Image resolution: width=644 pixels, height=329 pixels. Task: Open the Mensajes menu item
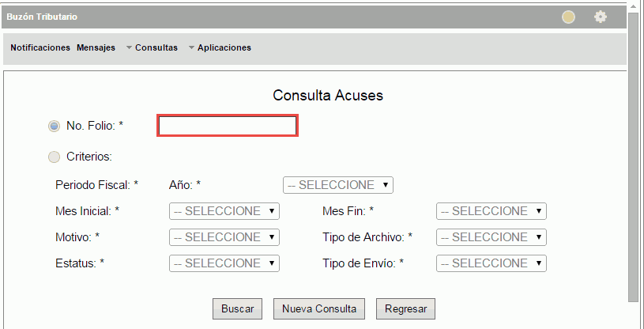(96, 47)
